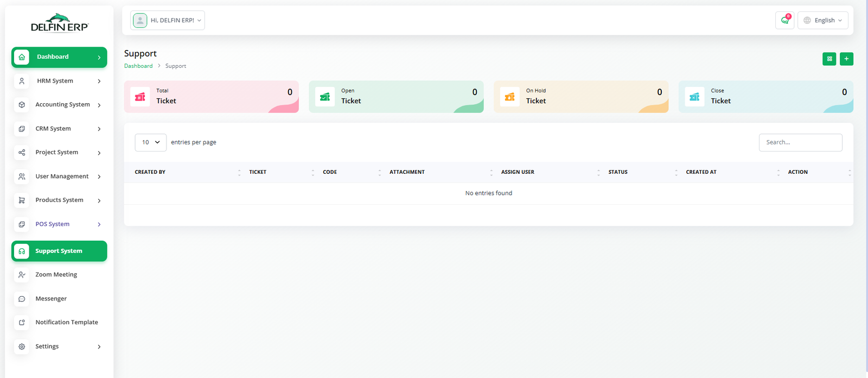Screen dimensions: 868x378
Task: Open the Hi, DELFIN ERP! user dropdown
Action: point(168,20)
